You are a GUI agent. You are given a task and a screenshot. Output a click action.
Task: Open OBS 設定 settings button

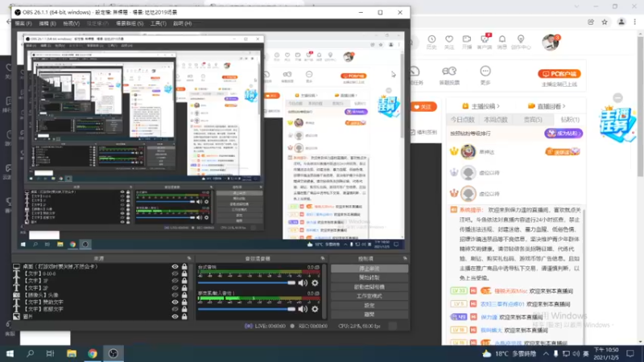(x=369, y=306)
